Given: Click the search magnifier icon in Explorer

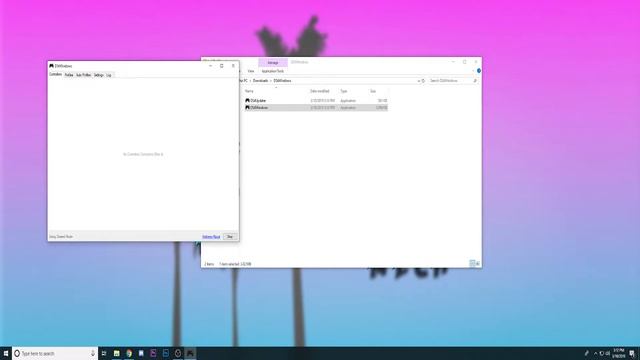Looking at the screenshot, I should coord(475,81).
